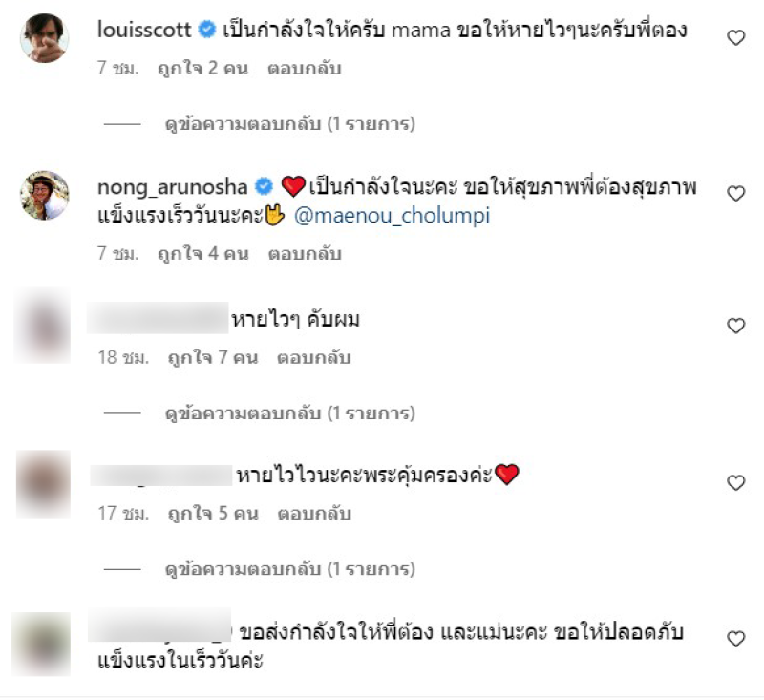Tap heart icon beside 'หายไวๆ คับผม' comment
Viewport: 764px width, 700px height.
point(735,326)
